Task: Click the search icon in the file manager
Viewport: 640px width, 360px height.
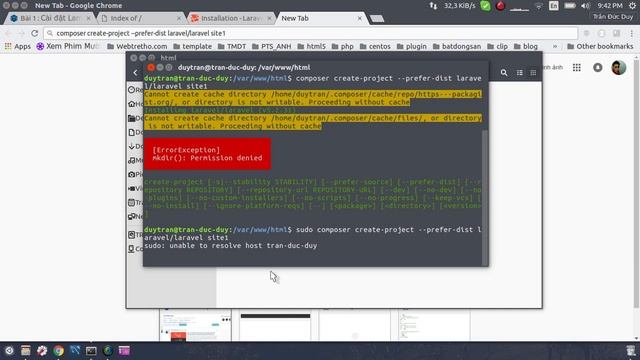Action: [x=504, y=73]
